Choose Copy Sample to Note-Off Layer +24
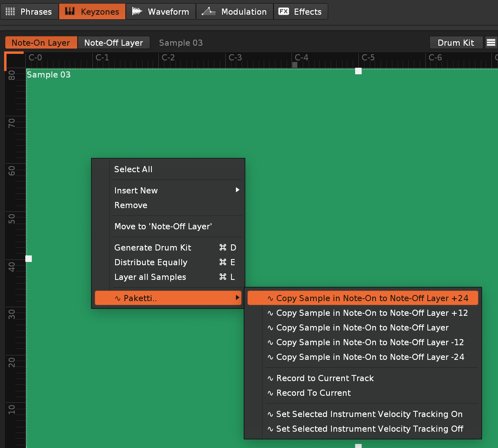 (372, 298)
